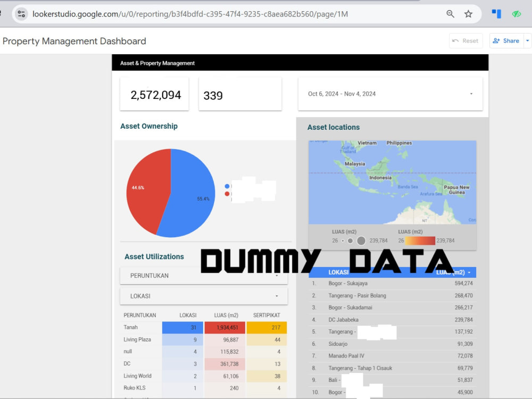Click the DC row label
Screen dimensions: 532x399
coord(127,364)
